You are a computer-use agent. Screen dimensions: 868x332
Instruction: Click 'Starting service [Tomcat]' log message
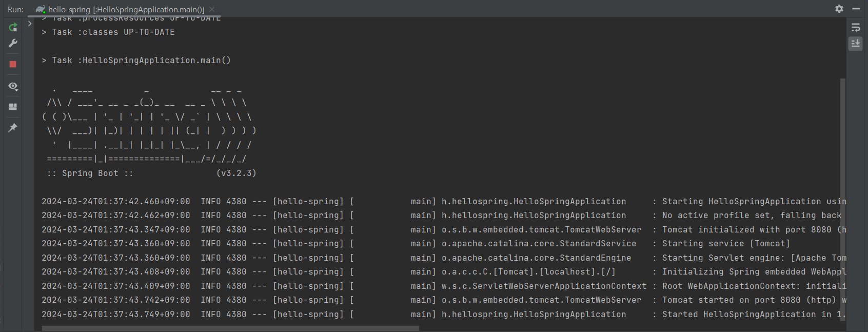tap(726, 244)
